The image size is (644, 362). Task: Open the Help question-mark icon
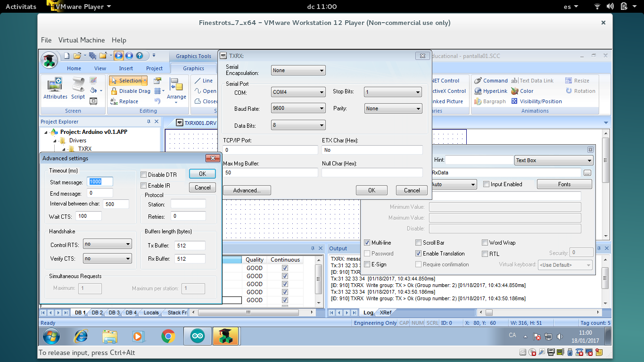(140, 56)
